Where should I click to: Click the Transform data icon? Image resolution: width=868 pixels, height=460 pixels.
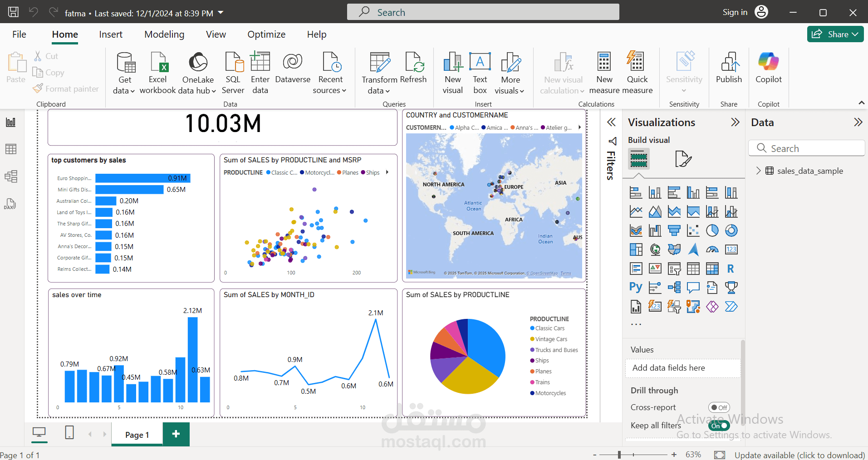click(380, 62)
